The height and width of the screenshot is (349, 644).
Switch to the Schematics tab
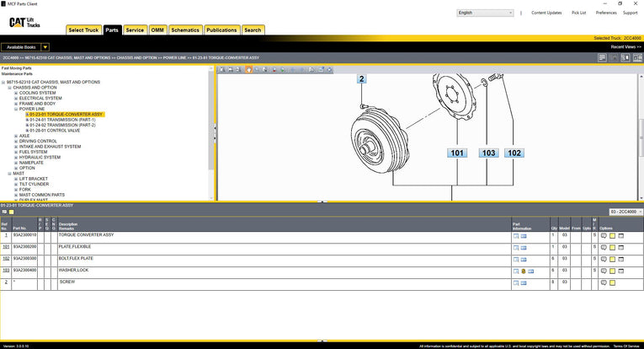(184, 30)
